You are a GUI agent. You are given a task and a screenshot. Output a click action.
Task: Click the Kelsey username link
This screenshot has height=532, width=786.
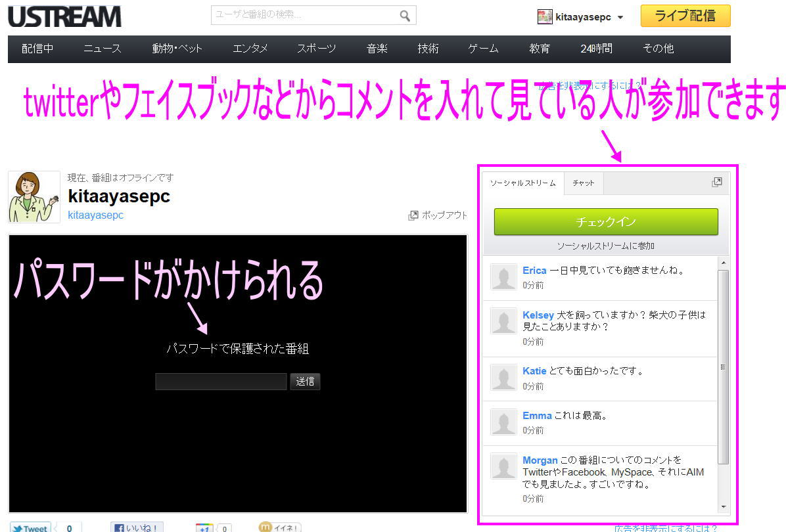[538, 315]
